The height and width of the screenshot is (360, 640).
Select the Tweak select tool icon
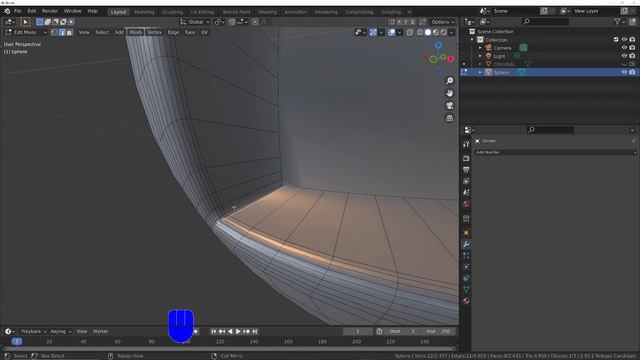click(x=25, y=22)
